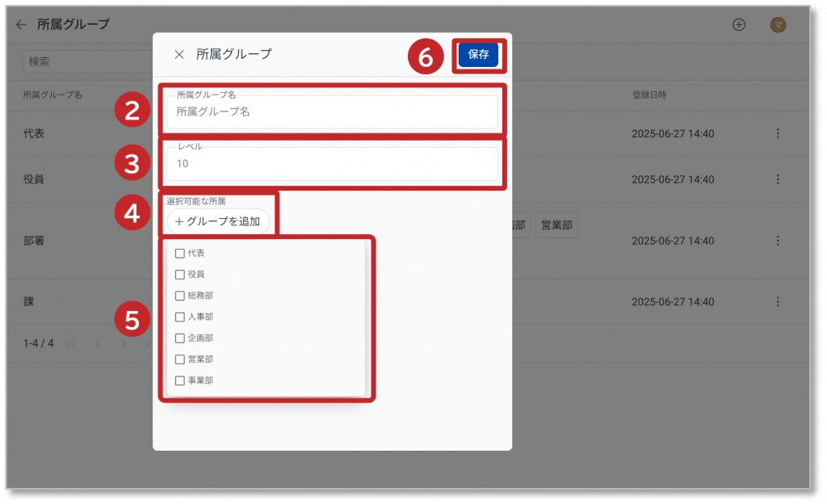Check the 代表 checkbox

[180, 254]
